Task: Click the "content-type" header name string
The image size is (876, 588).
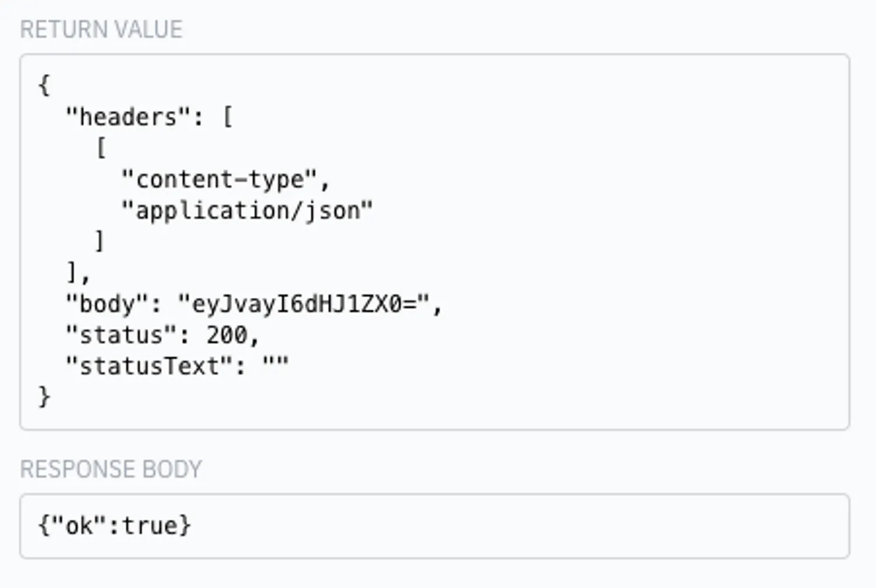Action: click(x=219, y=179)
